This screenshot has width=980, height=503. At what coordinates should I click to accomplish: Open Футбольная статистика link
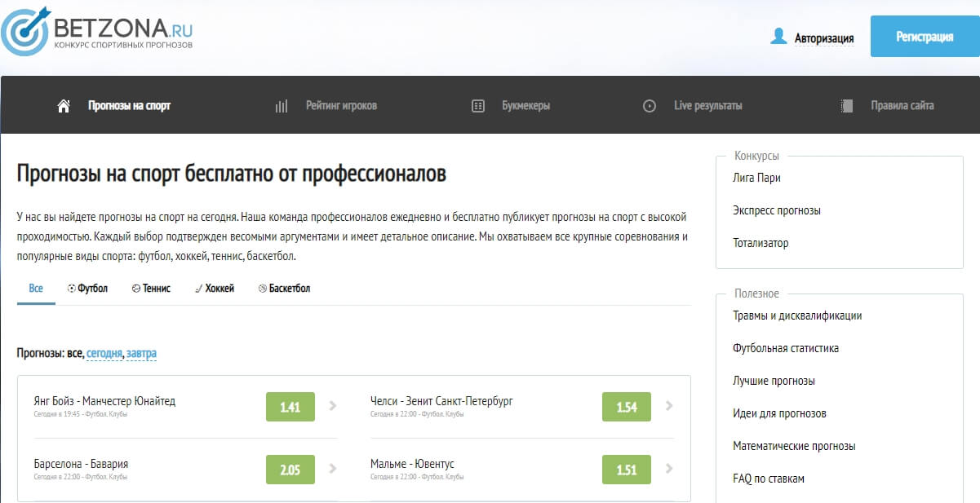pos(786,348)
